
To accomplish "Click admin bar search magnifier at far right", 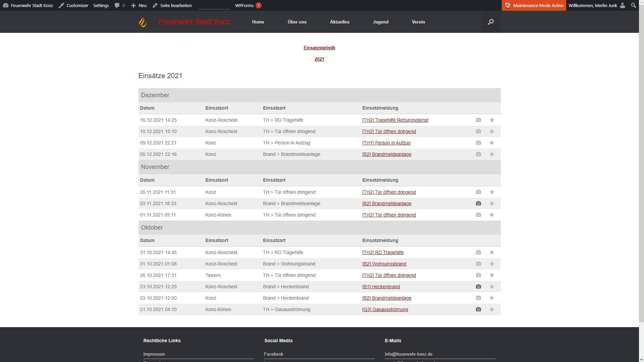I will [x=633, y=5].
